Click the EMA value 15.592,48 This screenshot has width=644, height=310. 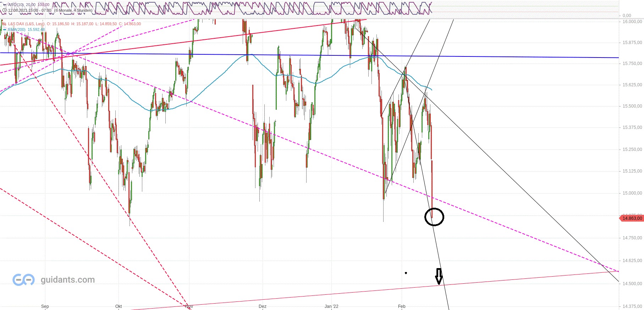tap(36, 29)
